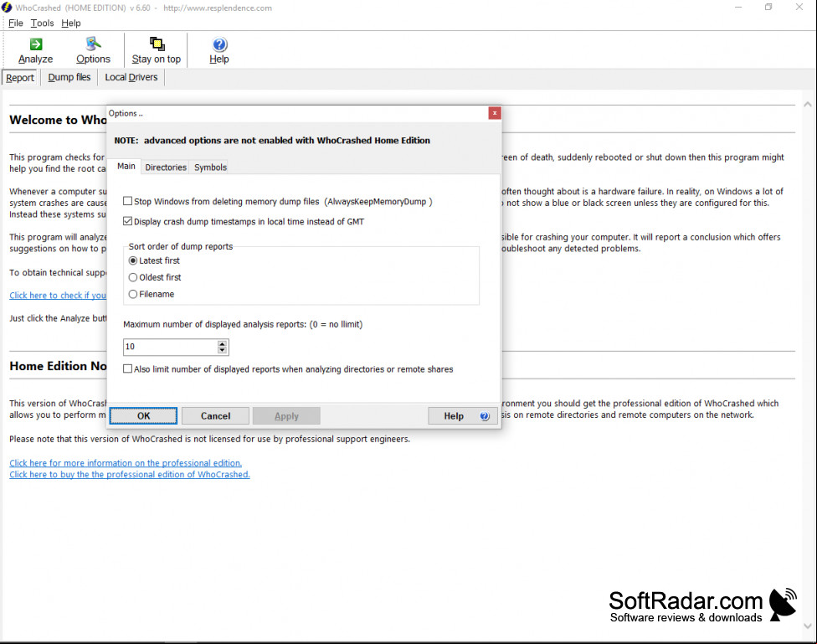Uncheck Display crash dump timestamps in local time
This screenshot has height=644, width=817.
tap(127, 221)
